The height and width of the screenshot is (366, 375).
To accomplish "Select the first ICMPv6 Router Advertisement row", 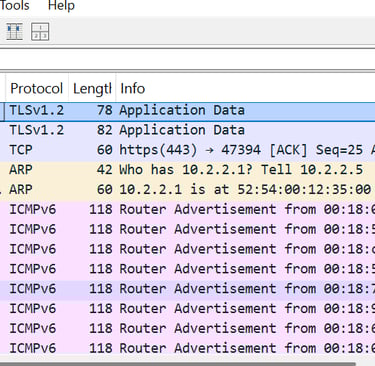I will pos(187,209).
